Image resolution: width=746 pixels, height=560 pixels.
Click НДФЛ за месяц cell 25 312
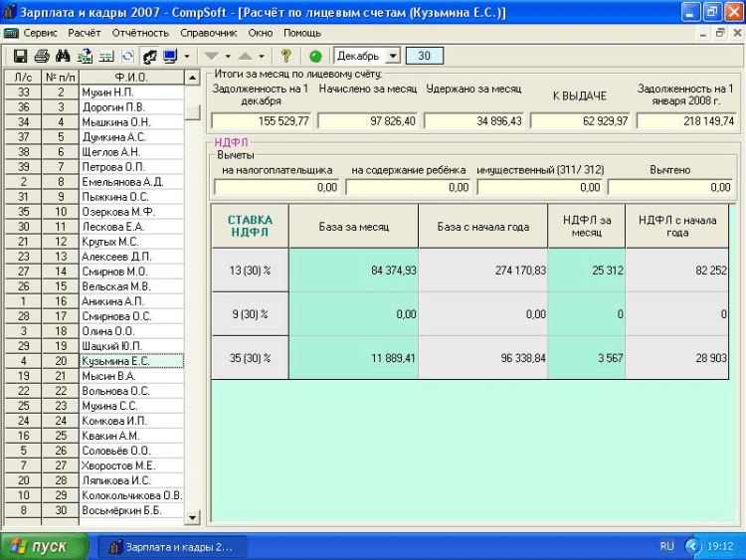586,271
